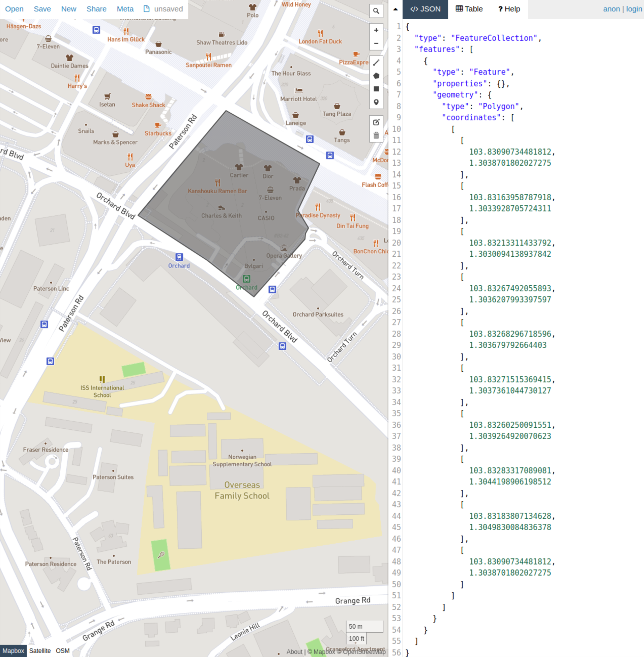Click the Marriott Hotel bed icon
The image size is (644, 657).
(x=298, y=91)
